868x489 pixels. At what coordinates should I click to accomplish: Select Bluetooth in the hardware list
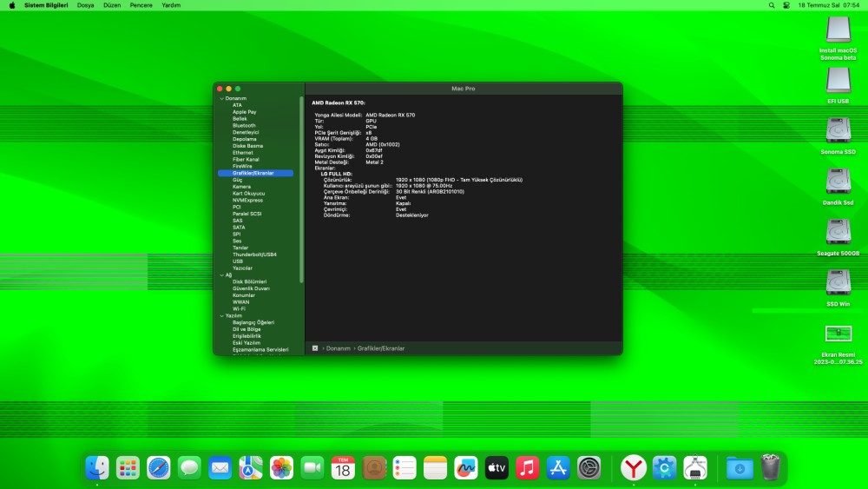(x=244, y=126)
